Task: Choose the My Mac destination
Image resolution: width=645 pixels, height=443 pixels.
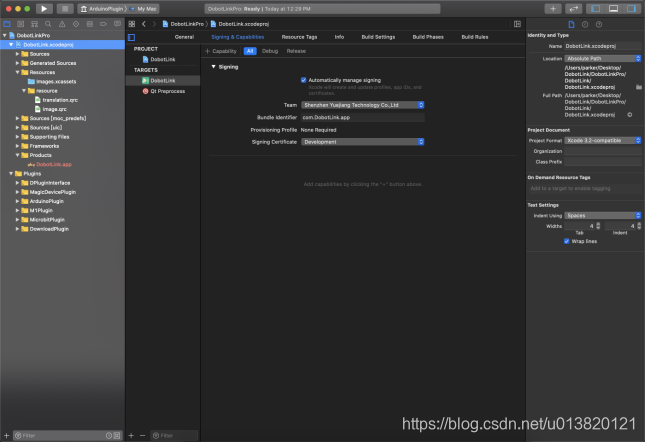Action: tap(144, 9)
